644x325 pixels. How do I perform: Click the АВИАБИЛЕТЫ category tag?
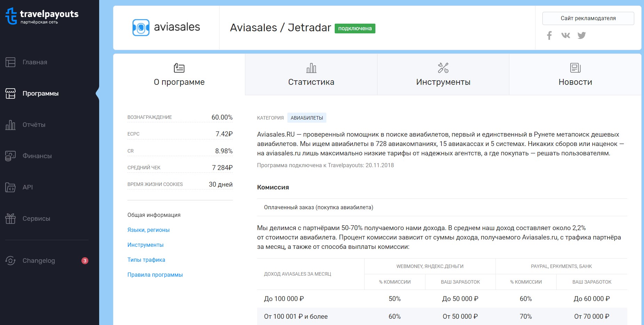click(307, 118)
